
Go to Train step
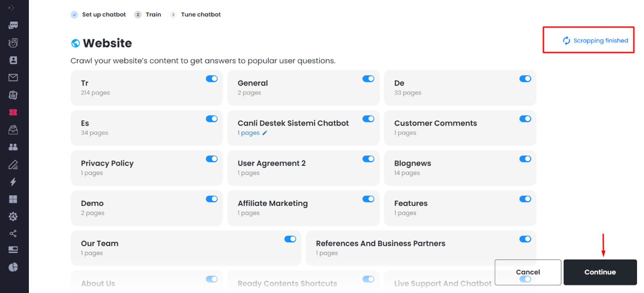click(x=148, y=14)
